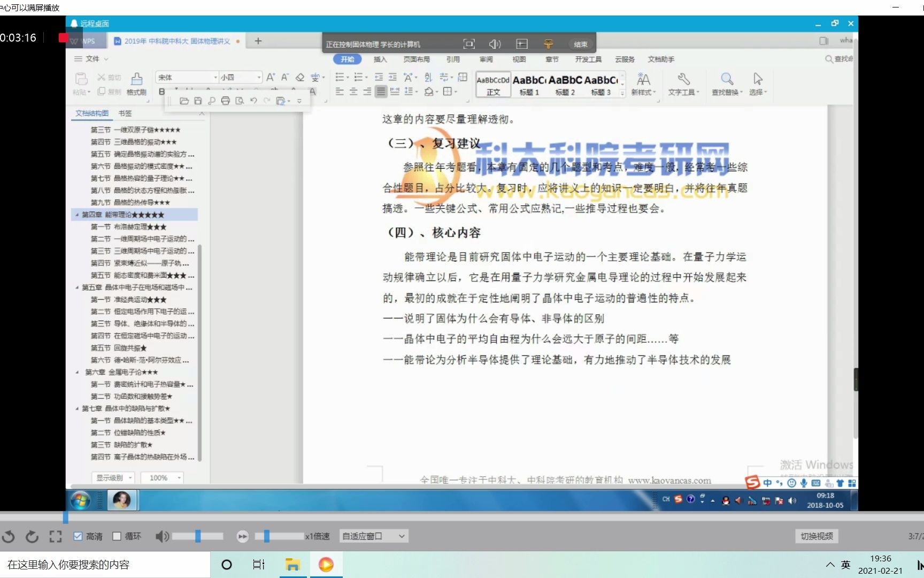
Task: Apply the 标题 2 heading style
Action: [565, 85]
